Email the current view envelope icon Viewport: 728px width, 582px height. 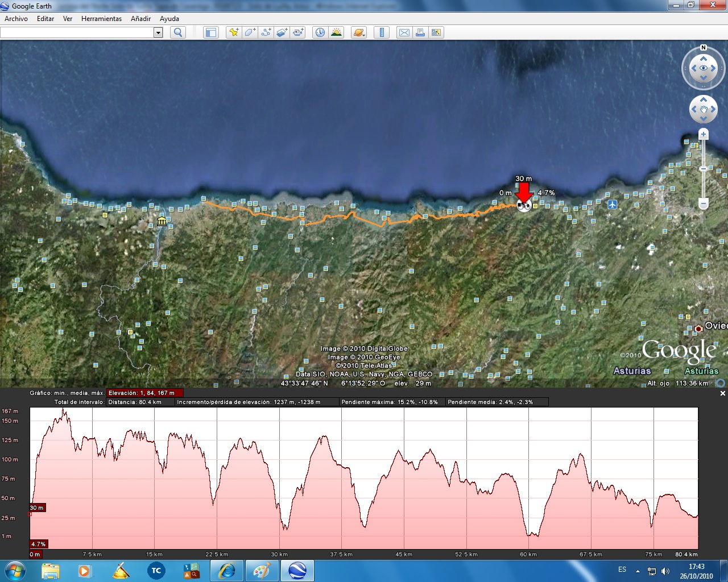404,32
